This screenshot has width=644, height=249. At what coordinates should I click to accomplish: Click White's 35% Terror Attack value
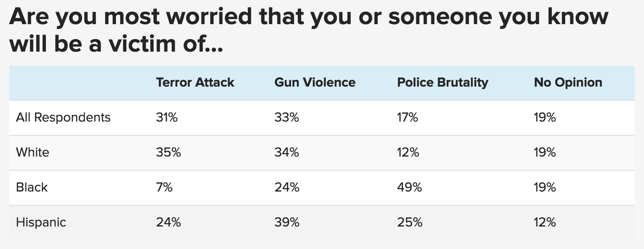(x=169, y=152)
